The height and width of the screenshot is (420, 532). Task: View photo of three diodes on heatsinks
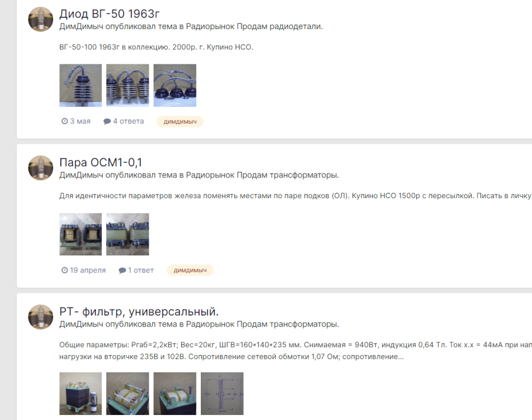[128, 86]
